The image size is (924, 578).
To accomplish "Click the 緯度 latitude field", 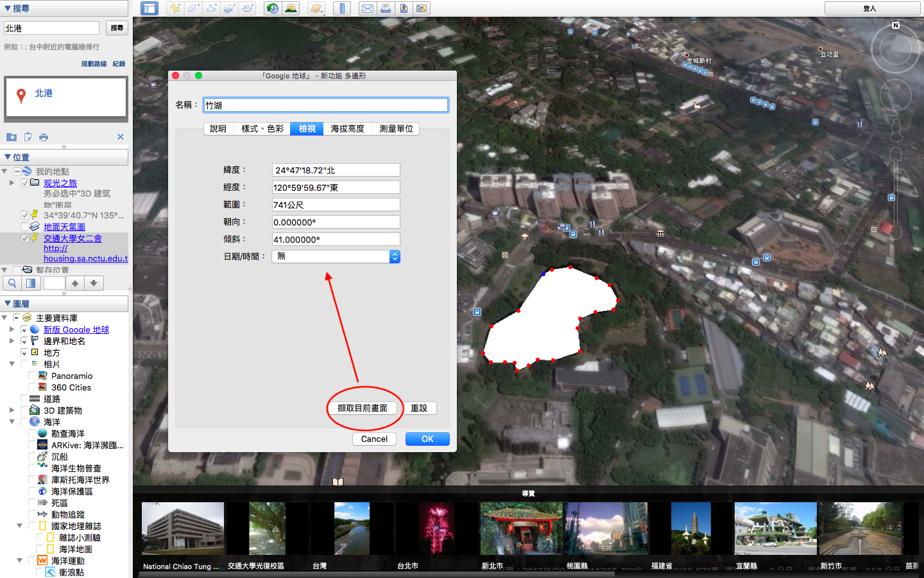I will coord(336,170).
